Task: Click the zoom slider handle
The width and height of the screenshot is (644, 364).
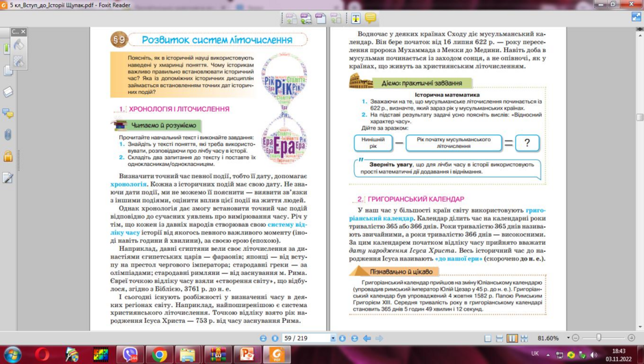Action: coord(599,338)
